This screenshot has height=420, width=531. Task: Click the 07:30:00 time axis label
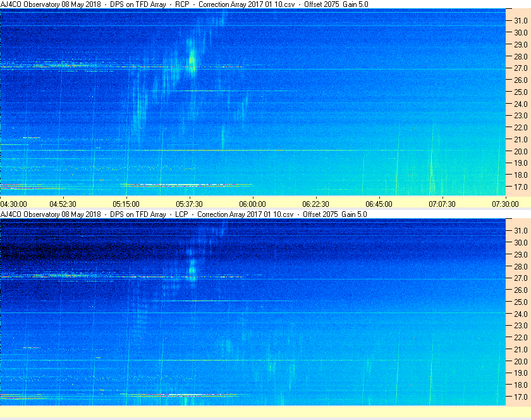coord(505,204)
